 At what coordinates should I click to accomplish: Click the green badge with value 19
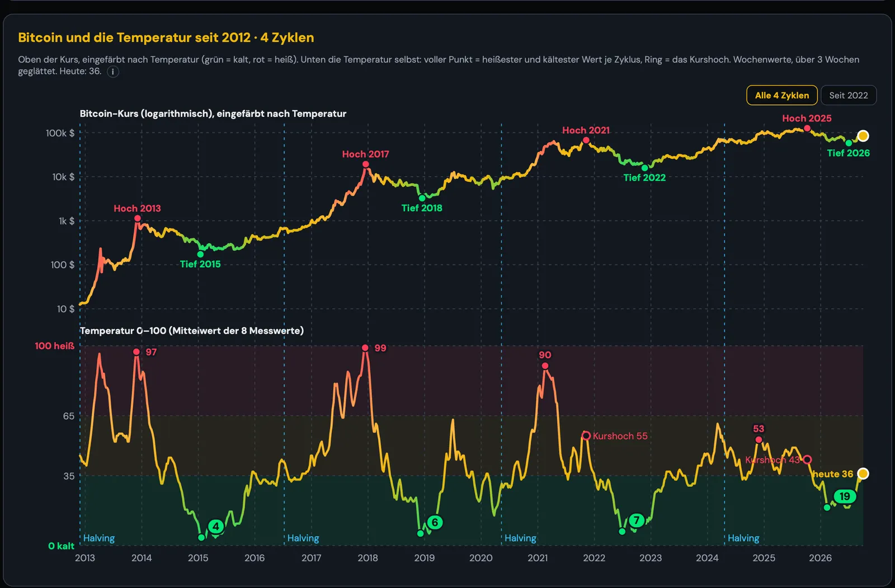(x=845, y=496)
